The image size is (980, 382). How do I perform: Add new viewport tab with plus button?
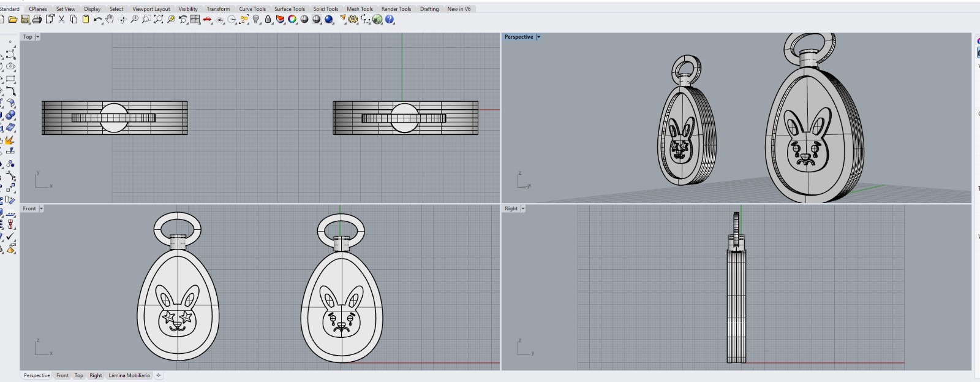click(159, 375)
